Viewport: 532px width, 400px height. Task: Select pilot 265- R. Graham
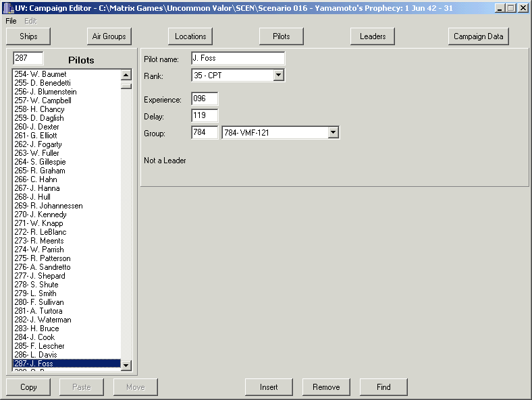point(67,171)
